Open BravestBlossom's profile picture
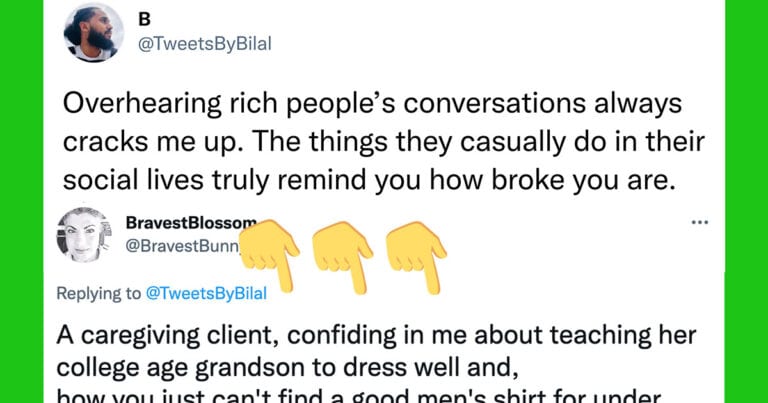The image size is (768, 403). 84,235
